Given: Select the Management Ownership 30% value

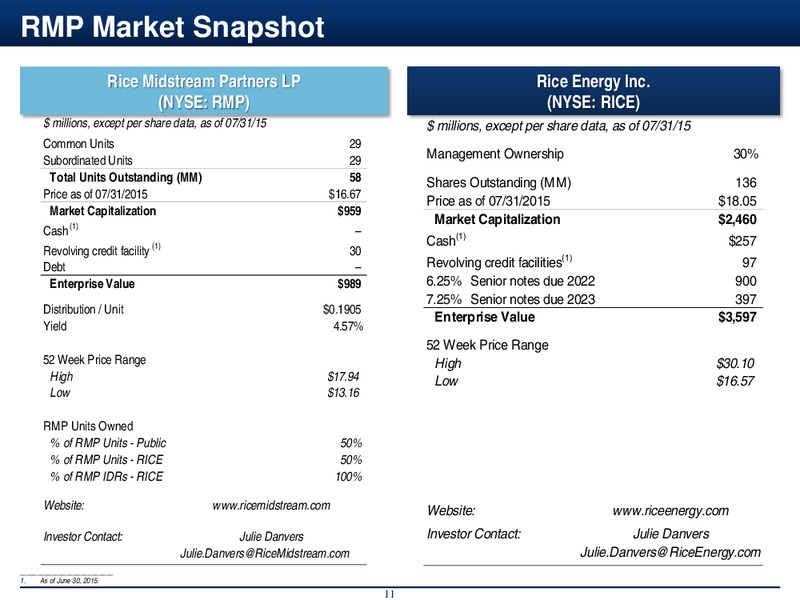Looking at the screenshot, I should [x=745, y=154].
